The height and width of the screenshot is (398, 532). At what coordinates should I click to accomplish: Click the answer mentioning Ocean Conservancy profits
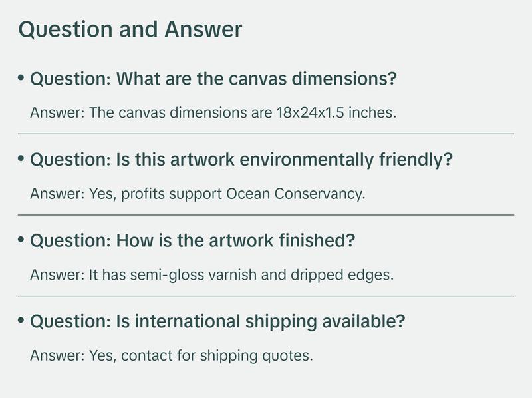point(198,194)
